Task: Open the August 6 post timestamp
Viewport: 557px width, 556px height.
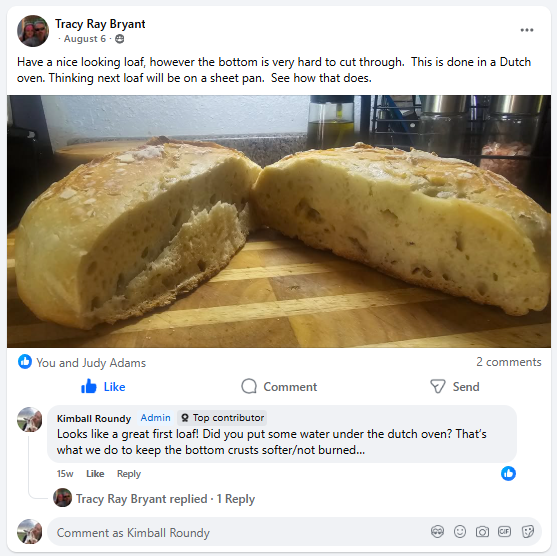Action: click(x=85, y=39)
